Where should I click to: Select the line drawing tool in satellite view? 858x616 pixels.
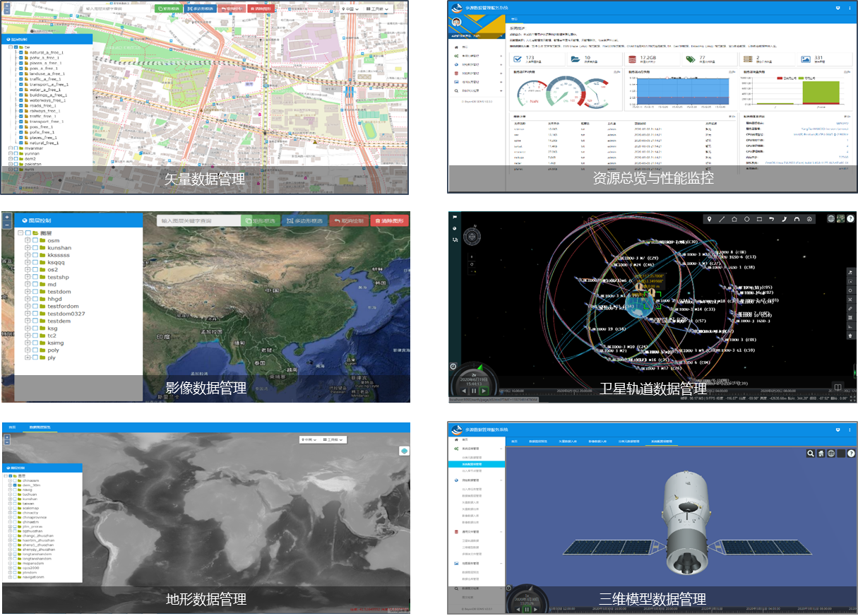coord(722,219)
